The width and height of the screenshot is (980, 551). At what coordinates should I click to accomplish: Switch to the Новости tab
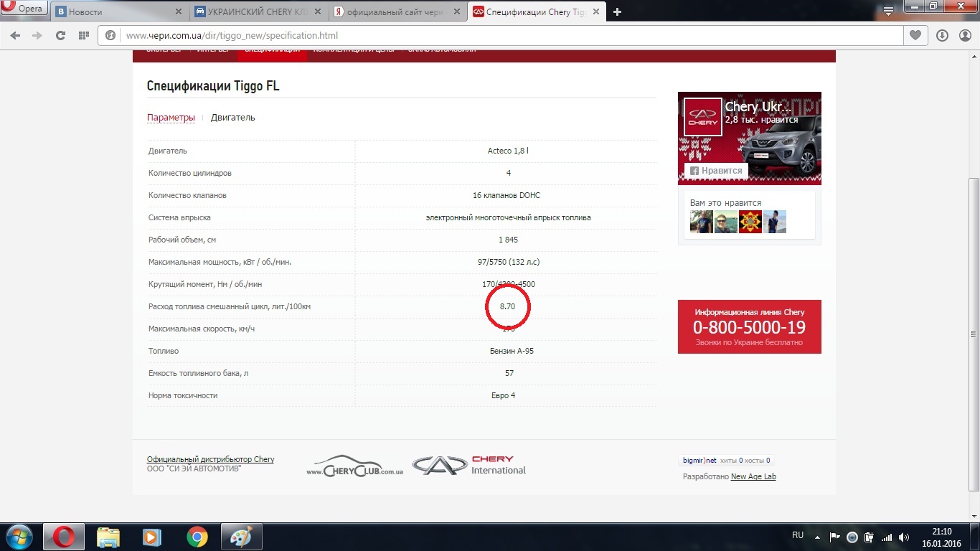click(x=118, y=12)
